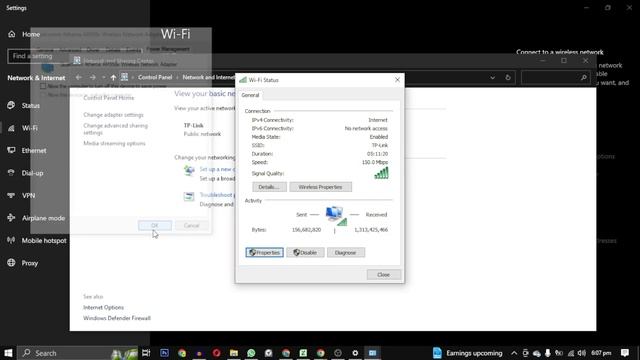The width and height of the screenshot is (640, 360).
Task: Disable the Wi-Fi adapter
Action: (x=305, y=253)
